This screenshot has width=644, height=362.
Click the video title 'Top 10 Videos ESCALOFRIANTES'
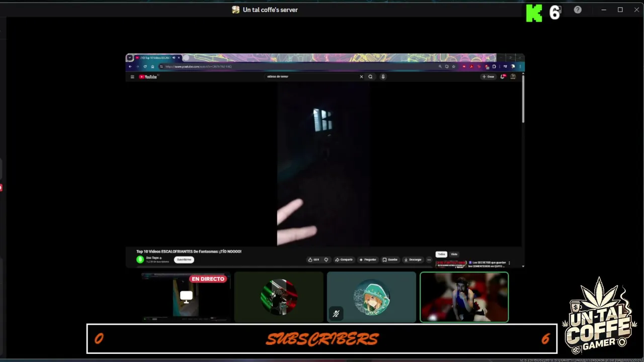tap(189, 251)
